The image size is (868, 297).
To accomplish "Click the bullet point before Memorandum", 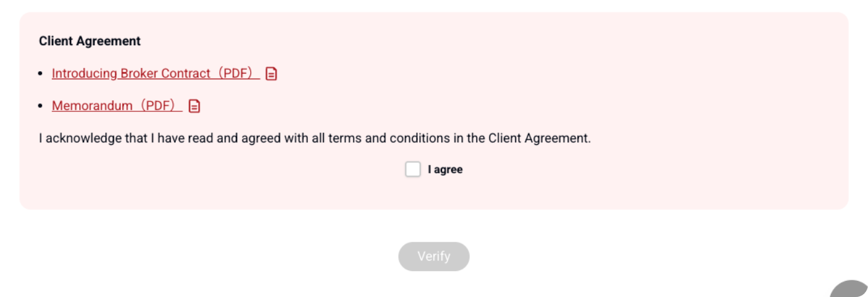I will tap(41, 106).
